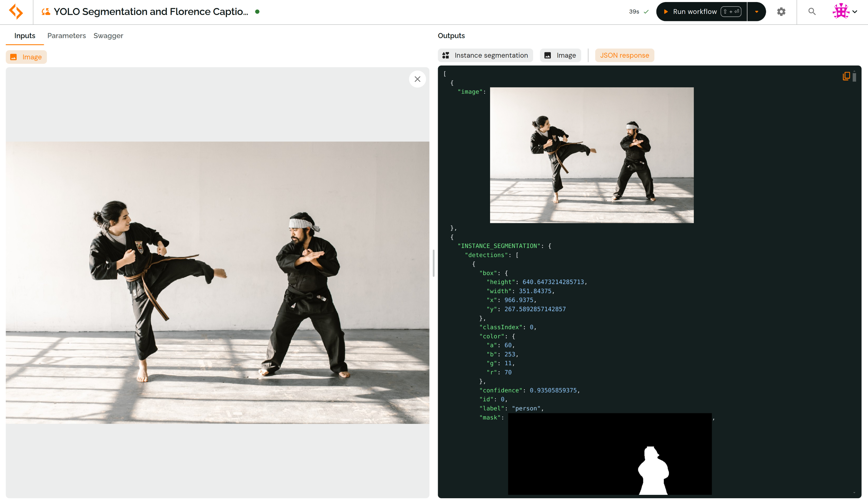Click the workflow type icon beside the title

[46, 12]
